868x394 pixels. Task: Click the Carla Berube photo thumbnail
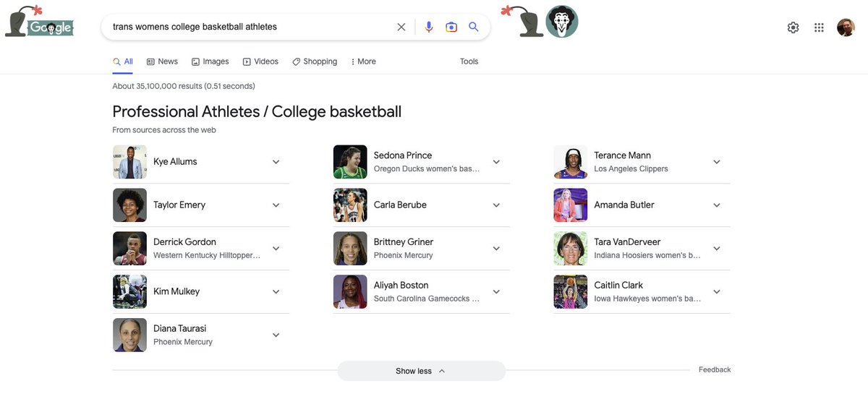[x=350, y=205]
